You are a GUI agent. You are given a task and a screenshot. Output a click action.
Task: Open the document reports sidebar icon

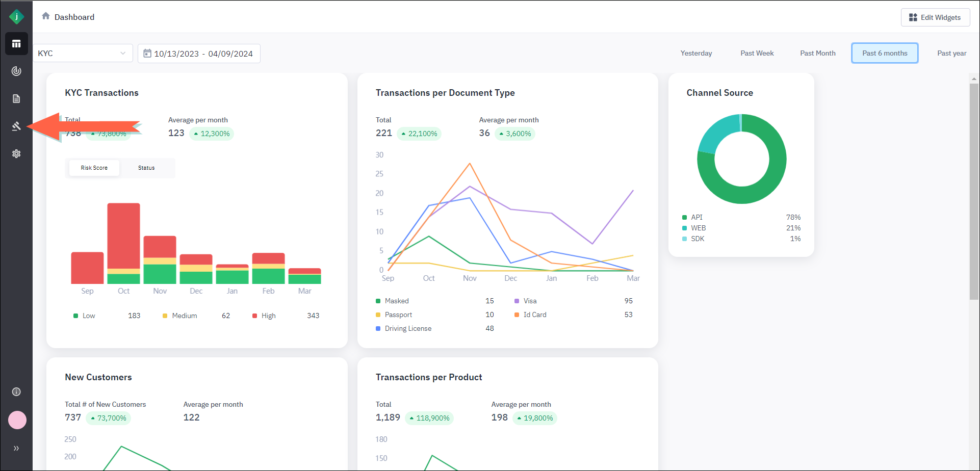click(16, 99)
